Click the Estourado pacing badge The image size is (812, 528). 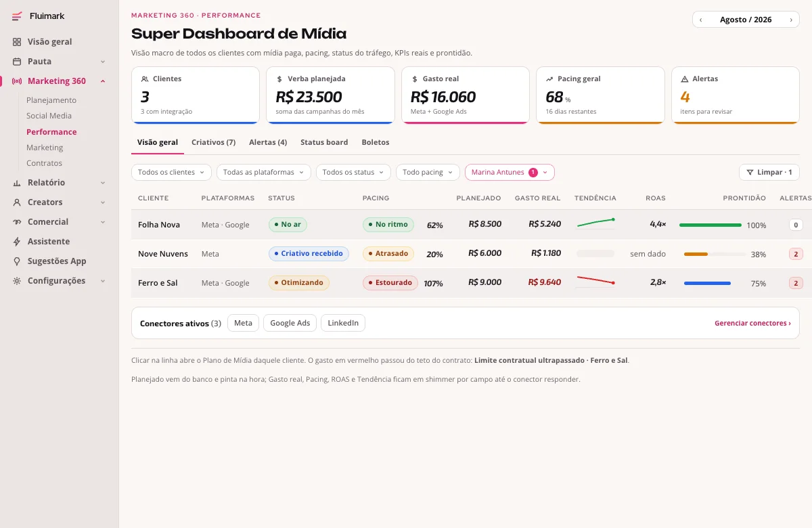[x=390, y=283]
